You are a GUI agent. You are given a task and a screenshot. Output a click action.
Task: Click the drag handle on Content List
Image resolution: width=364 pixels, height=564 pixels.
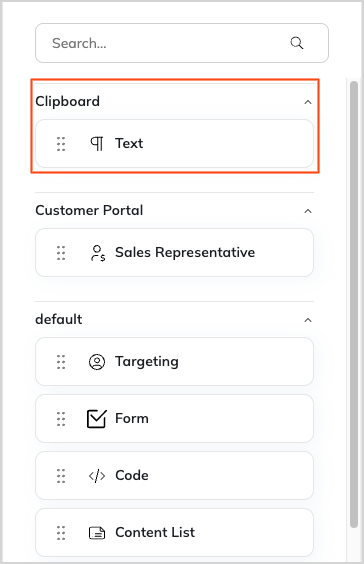point(61,533)
